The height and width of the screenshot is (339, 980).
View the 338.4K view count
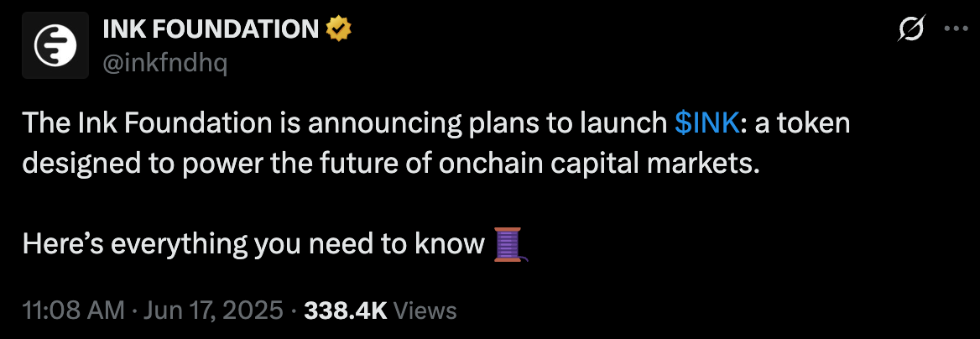(x=345, y=310)
